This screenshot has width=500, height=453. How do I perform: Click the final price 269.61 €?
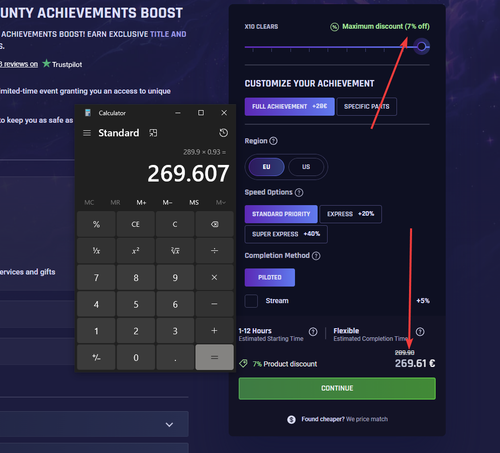pyautogui.click(x=415, y=363)
